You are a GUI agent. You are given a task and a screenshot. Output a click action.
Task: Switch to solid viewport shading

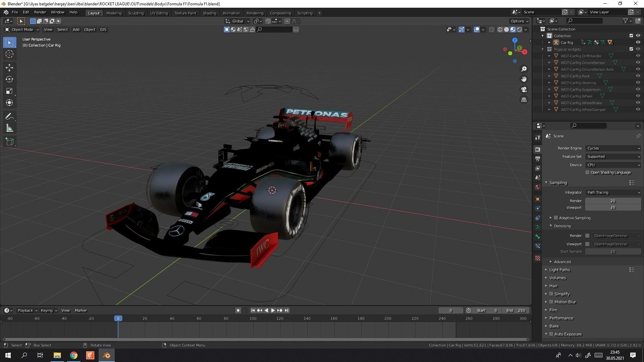[x=506, y=29]
